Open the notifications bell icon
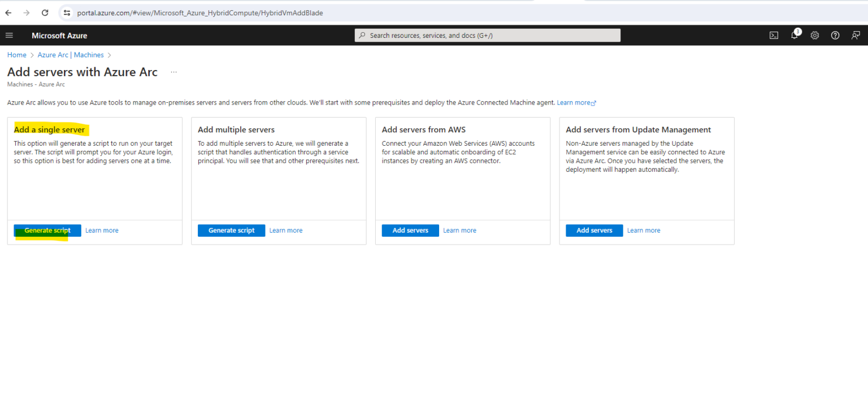 tap(795, 35)
